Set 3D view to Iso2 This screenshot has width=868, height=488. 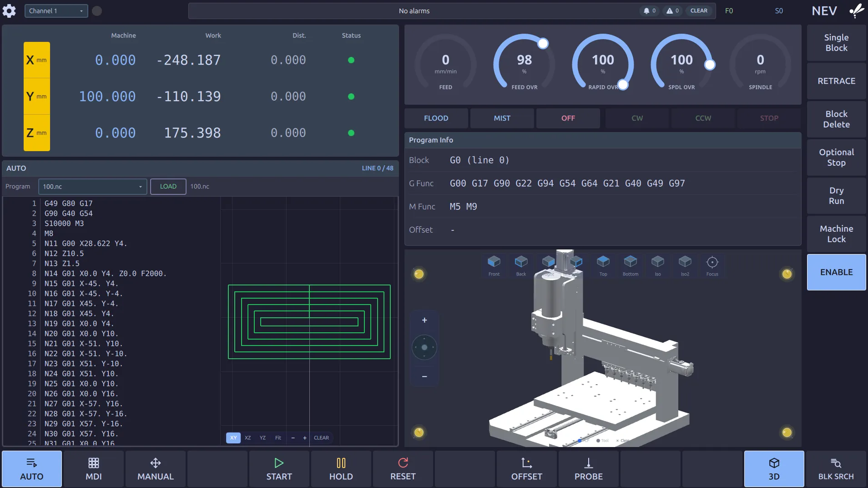click(685, 265)
